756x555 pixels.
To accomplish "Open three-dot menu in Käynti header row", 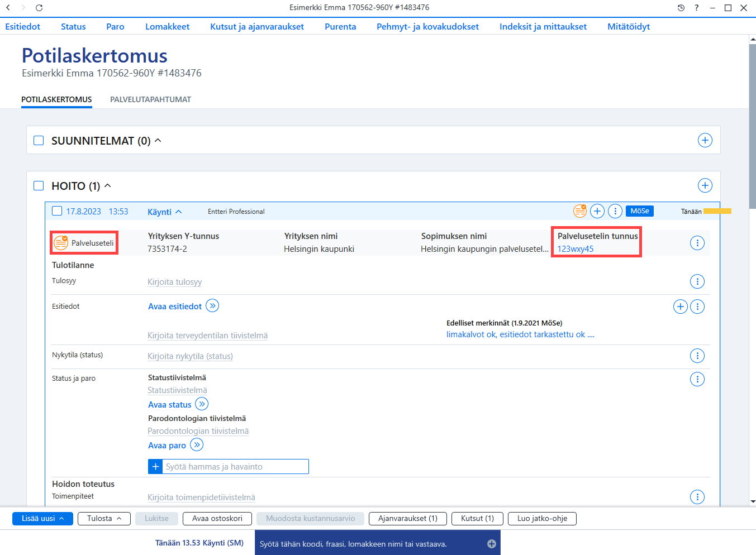I will point(615,211).
